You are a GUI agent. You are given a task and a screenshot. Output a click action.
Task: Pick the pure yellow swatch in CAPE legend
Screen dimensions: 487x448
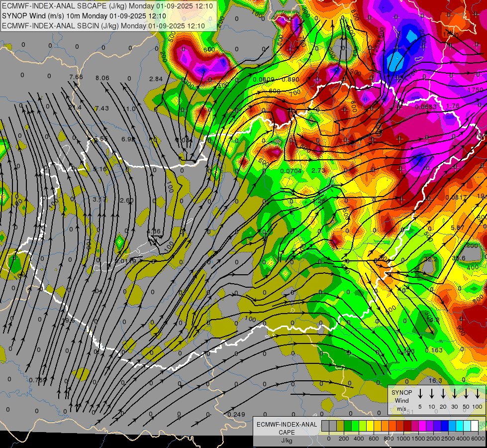click(x=370, y=426)
